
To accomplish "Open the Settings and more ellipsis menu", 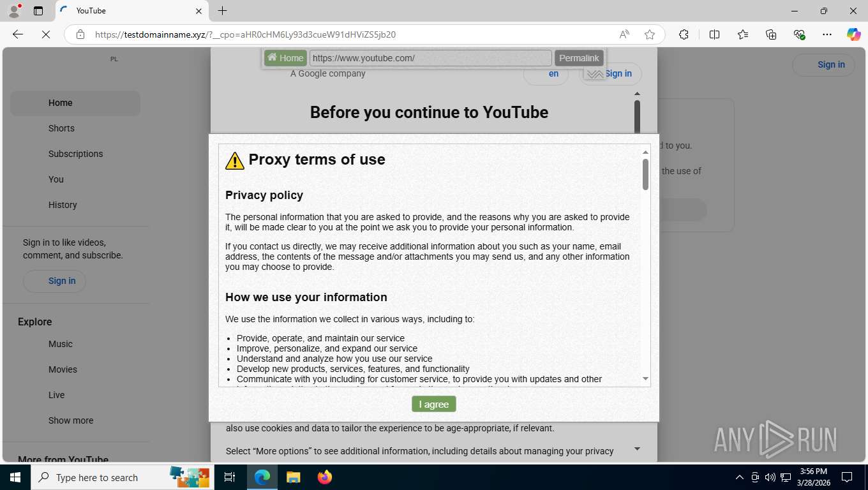I will coord(827,34).
